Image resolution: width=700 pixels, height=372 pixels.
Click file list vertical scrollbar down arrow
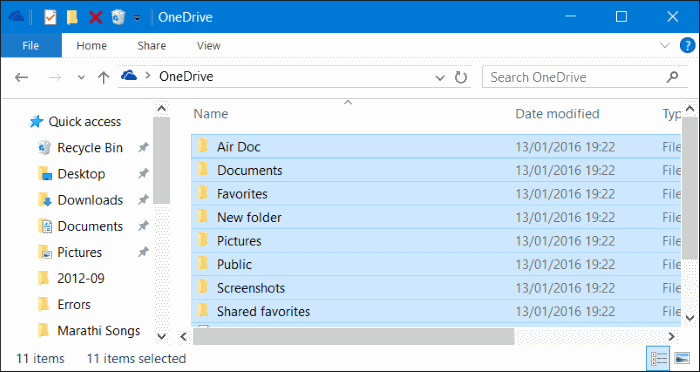pos(689,319)
